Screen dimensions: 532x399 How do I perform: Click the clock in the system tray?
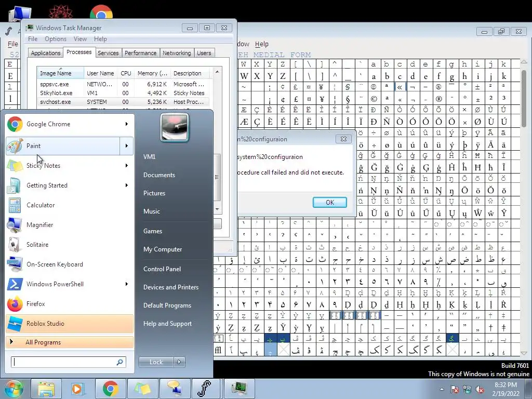506,389
